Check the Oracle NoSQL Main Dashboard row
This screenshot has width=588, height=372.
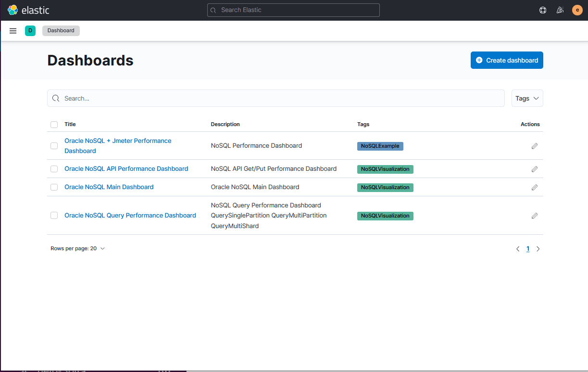(x=54, y=187)
